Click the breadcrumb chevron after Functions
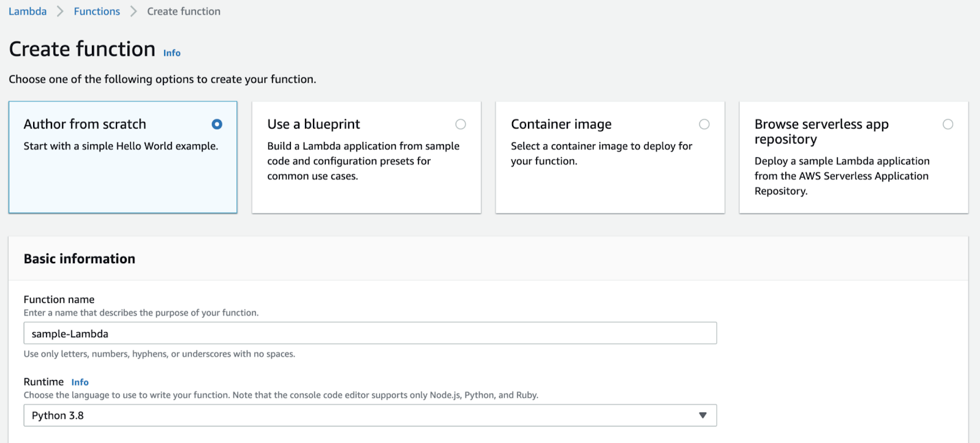This screenshot has height=443, width=980. coord(134,12)
